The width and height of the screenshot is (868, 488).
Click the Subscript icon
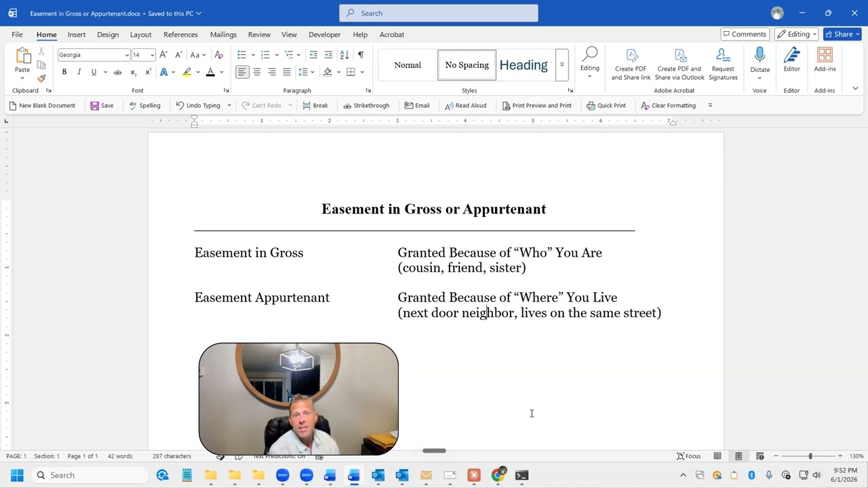[134, 72]
